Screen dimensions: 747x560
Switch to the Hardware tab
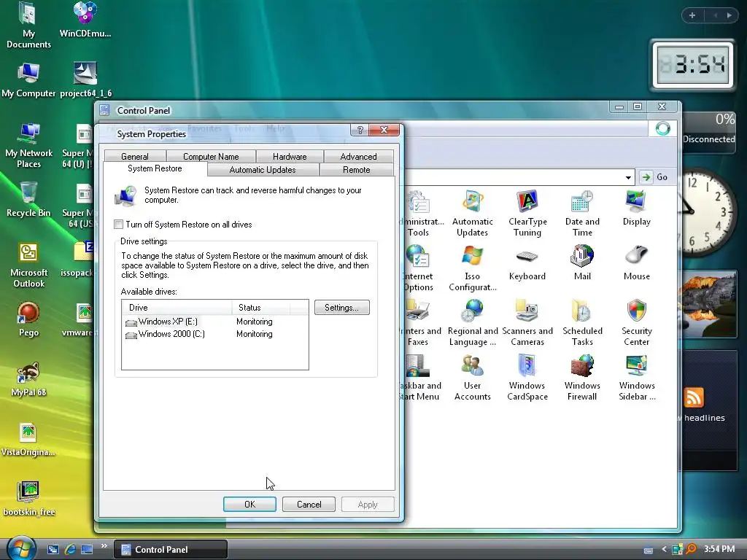(290, 157)
